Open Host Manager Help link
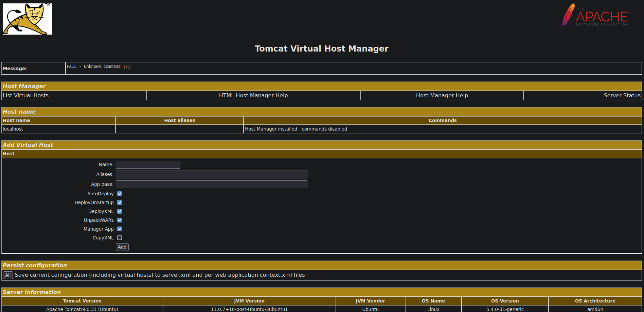Screen dimensions: 644x312 442,96
